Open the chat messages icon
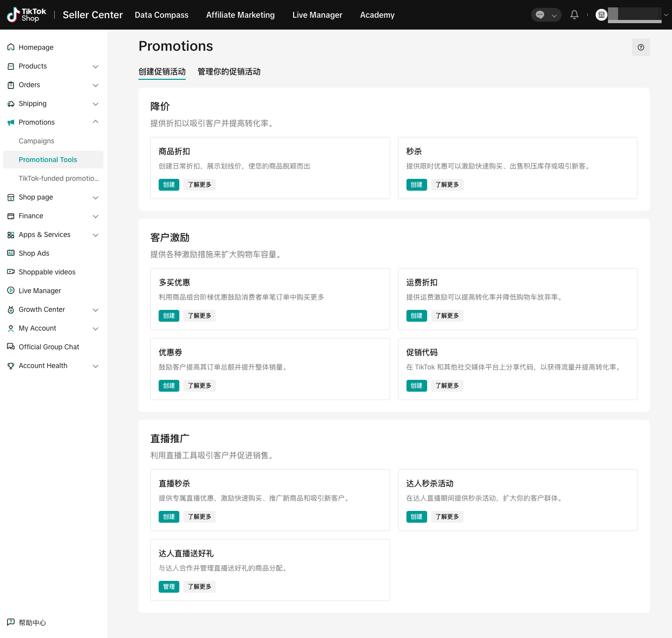 [x=540, y=15]
